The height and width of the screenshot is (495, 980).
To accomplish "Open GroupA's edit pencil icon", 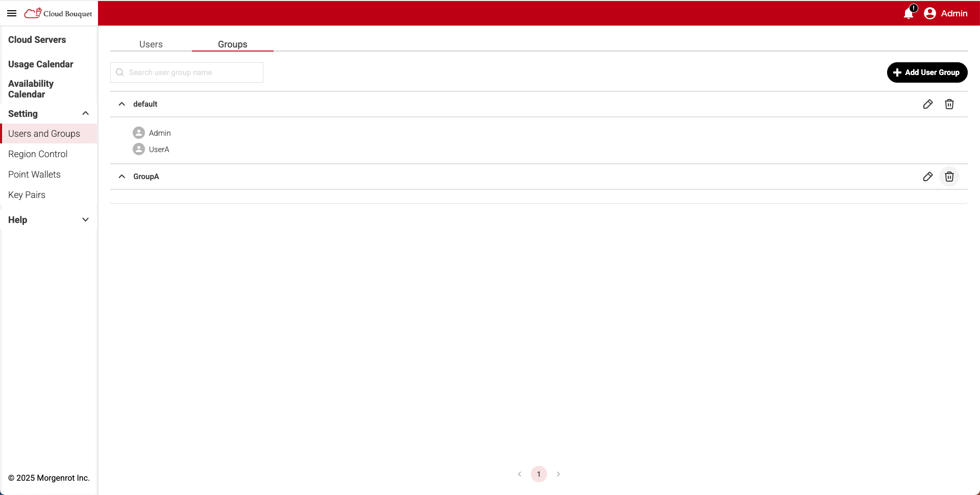I will pos(928,177).
